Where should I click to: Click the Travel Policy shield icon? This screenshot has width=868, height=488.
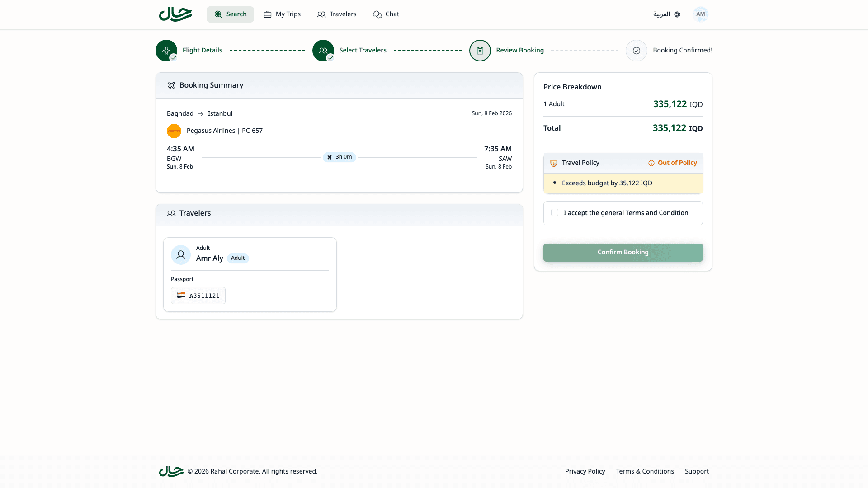(553, 163)
